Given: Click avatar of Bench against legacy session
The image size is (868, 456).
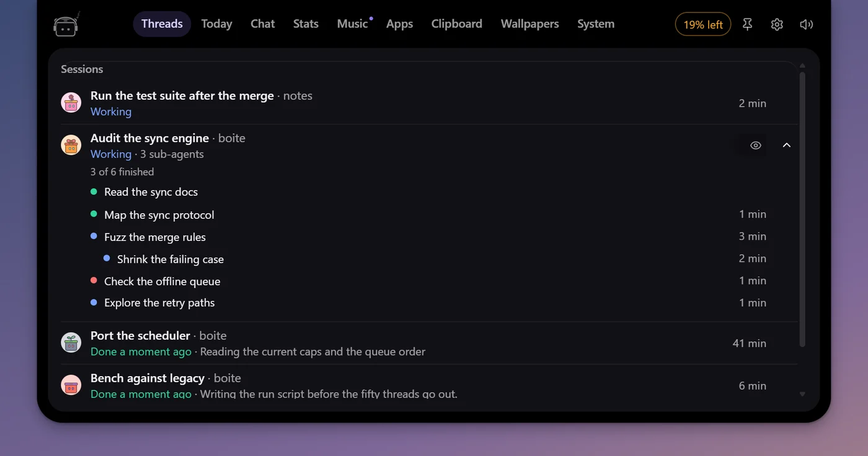Looking at the screenshot, I should coord(71,385).
